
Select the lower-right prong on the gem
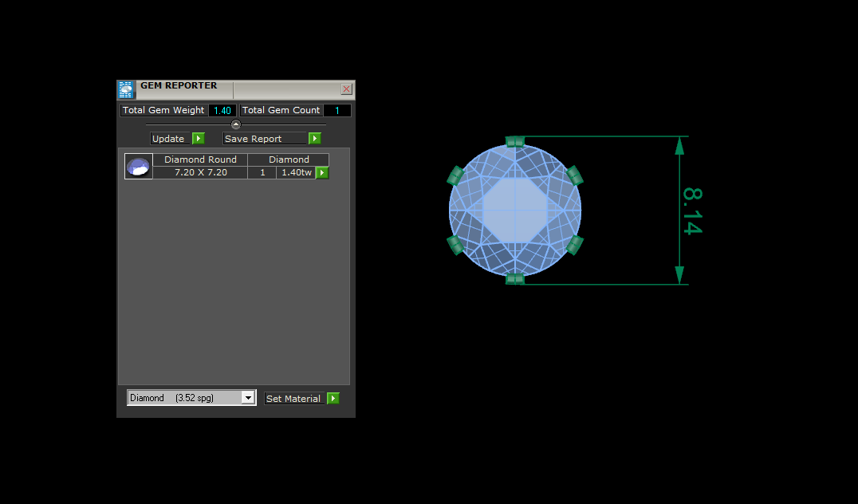(x=575, y=245)
